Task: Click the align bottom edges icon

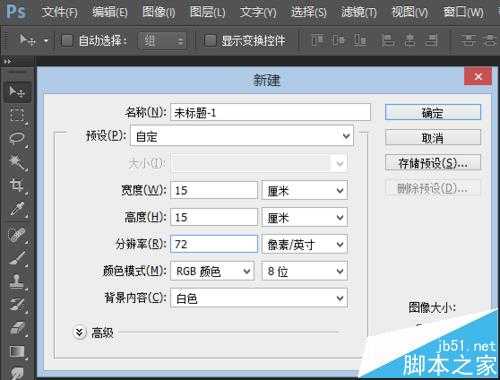Action: pyautogui.click(x=360, y=40)
